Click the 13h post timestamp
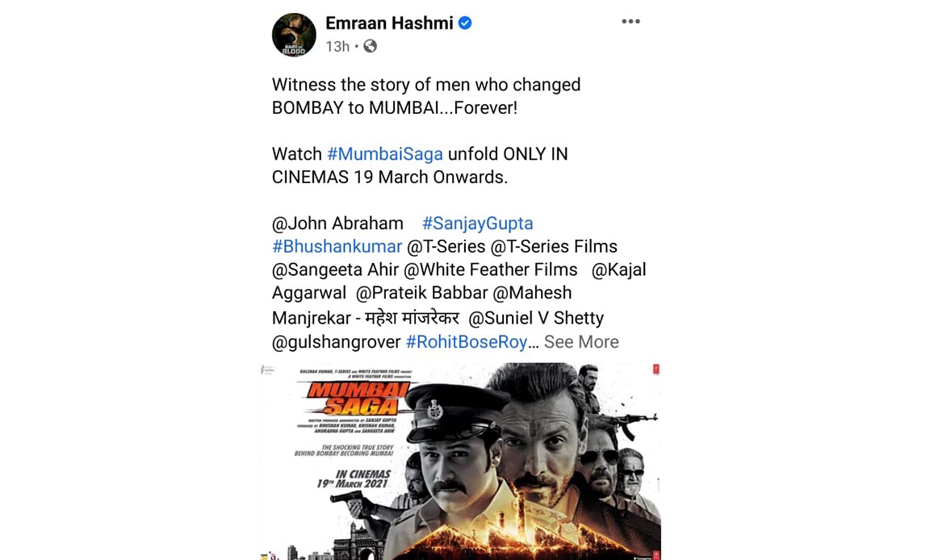Image resolution: width=951 pixels, height=560 pixels. pyautogui.click(x=337, y=47)
